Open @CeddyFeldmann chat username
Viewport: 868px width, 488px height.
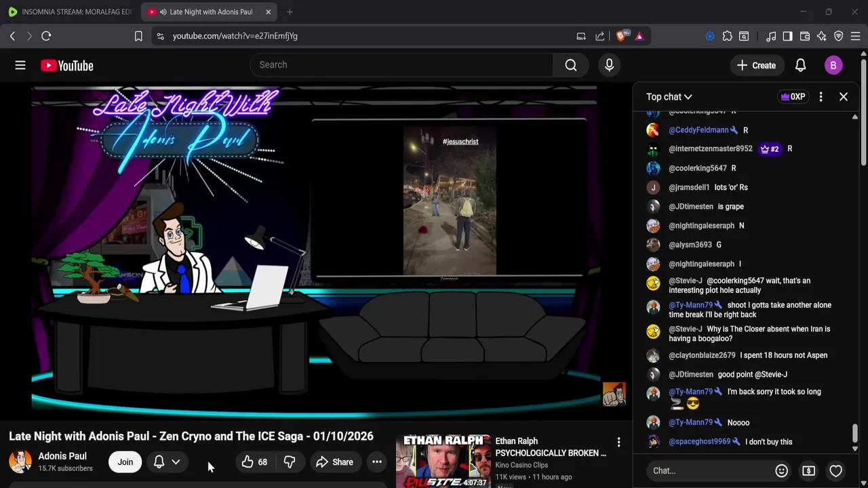pyautogui.click(x=698, y=130)
